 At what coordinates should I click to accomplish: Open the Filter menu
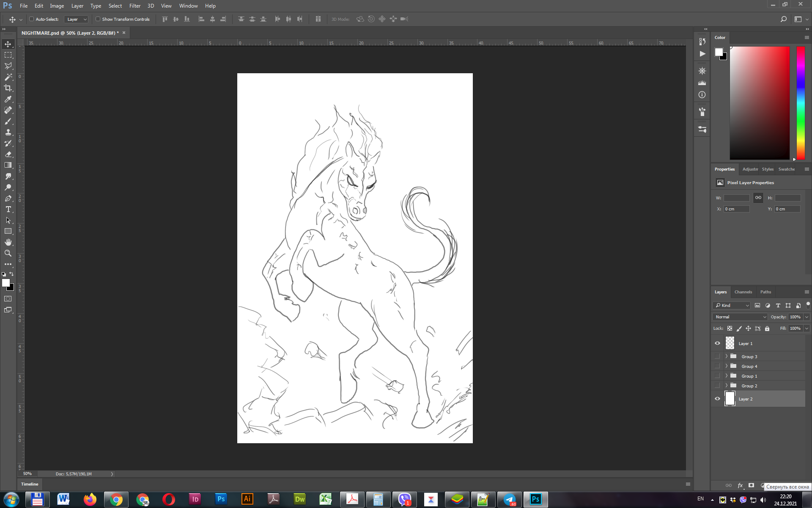pyautogui.click(x=135, y=6)
